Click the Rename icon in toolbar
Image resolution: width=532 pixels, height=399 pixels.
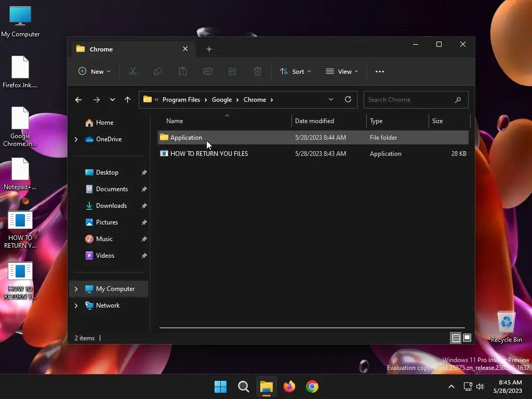(208, 71)
